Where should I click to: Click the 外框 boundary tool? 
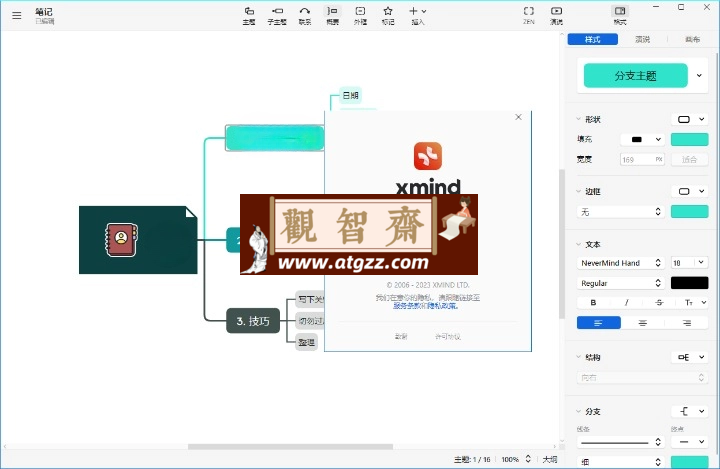360,16
